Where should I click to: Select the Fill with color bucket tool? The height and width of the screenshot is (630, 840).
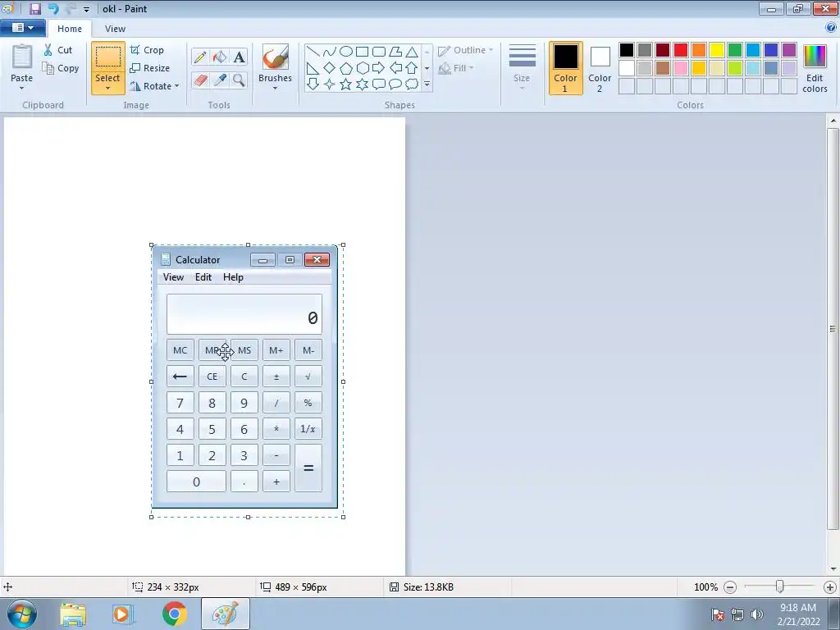(220, 57)
